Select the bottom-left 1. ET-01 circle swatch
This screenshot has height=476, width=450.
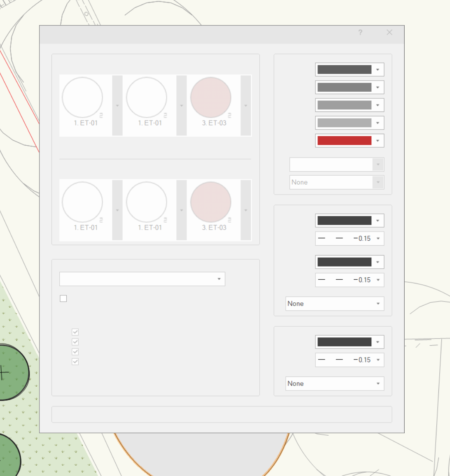(x=82, y=202)
